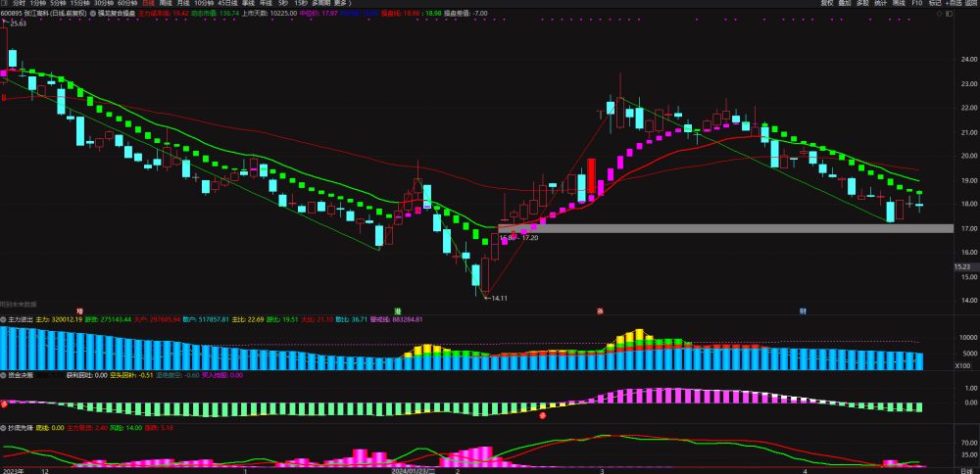Click the 资金决策 indicator circle icon
This screenshot has height=474, width=980.
coord(3,375)
